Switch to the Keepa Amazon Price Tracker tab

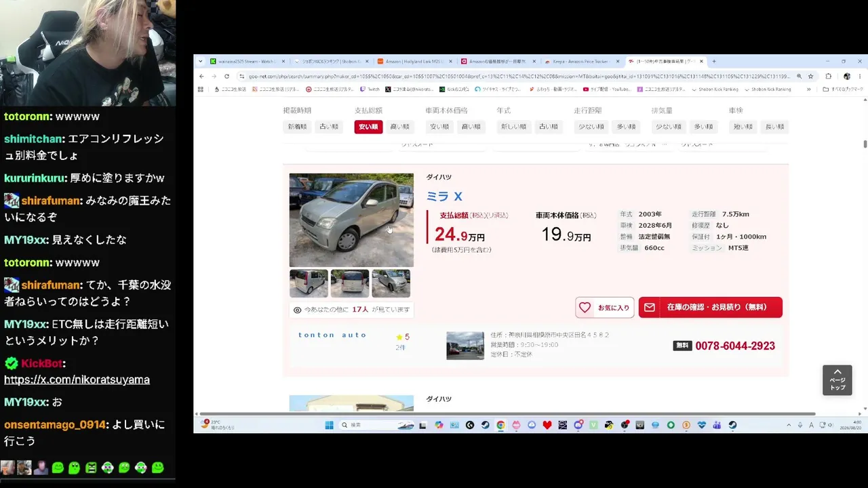[x=581, y=61]
